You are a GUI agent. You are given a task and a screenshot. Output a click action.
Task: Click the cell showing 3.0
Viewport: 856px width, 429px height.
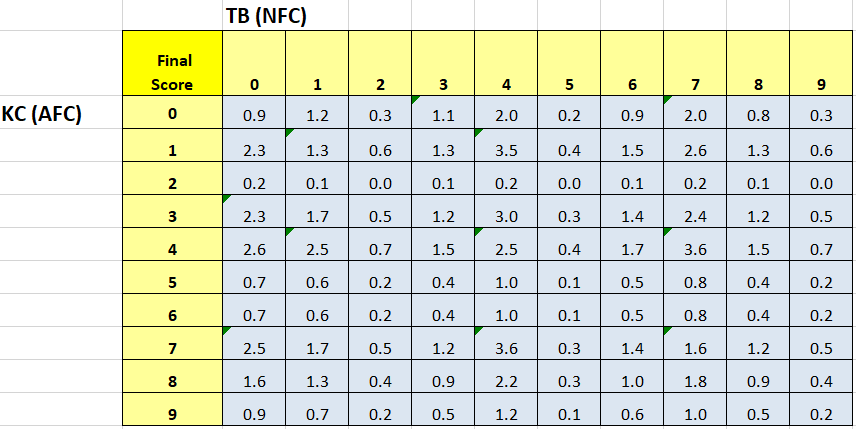point(506,216)
